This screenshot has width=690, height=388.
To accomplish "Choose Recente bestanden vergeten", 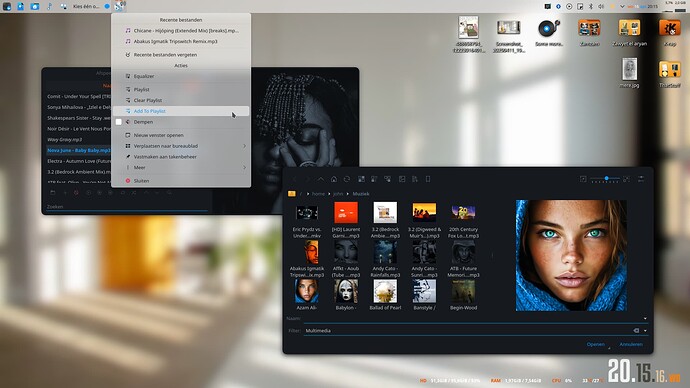I will coord(181,55).
